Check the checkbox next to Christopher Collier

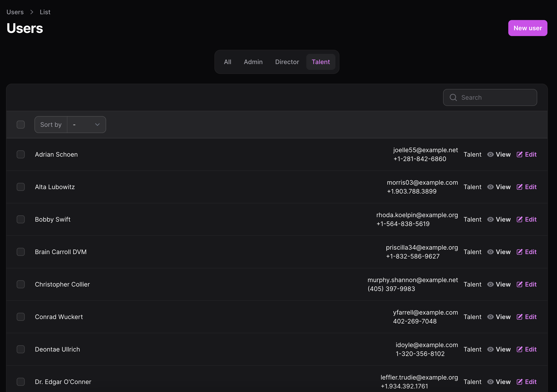[x=21, y=284]
